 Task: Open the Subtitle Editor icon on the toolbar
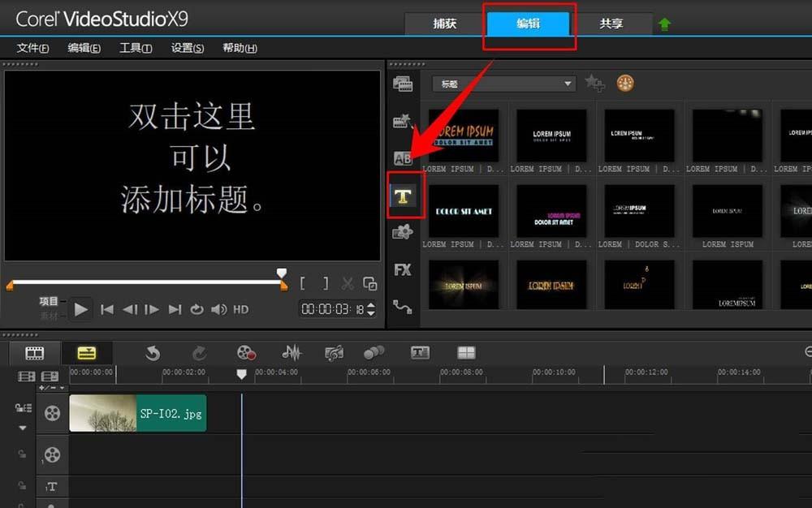click(420, 353)
